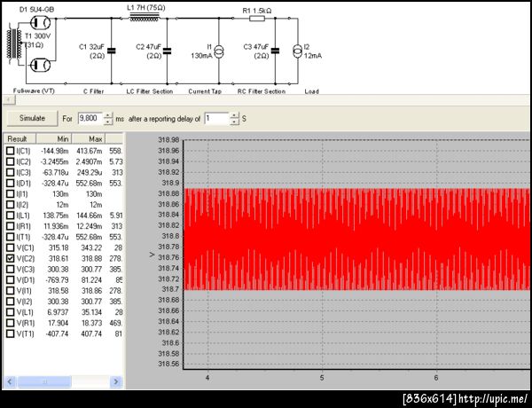Viewport: 532px width, 408px height.
Task: Enable the I(C3) trace checkbox
Action: point(11,172)
